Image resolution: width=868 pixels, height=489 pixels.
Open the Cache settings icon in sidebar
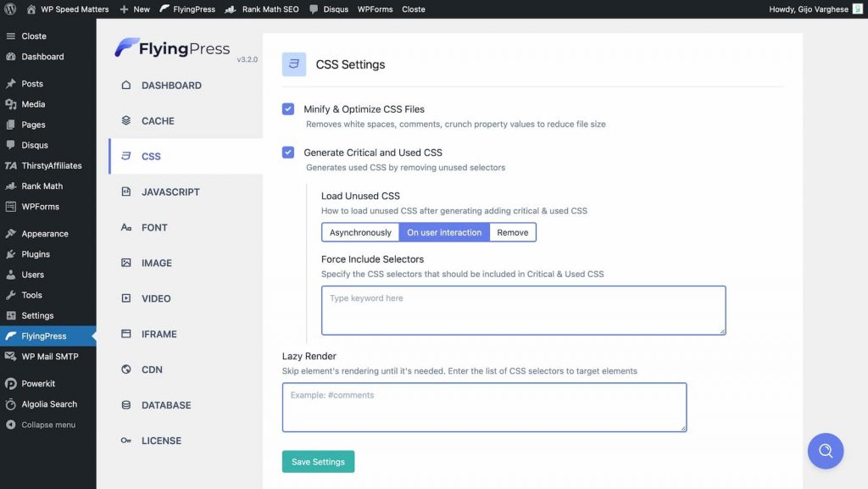[x=125, y=120]
